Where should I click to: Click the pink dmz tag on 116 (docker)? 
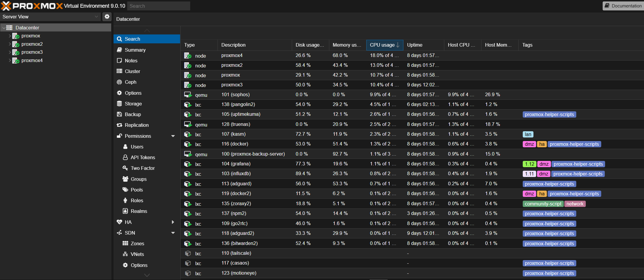pyautogui.click(x=529, y=144)
